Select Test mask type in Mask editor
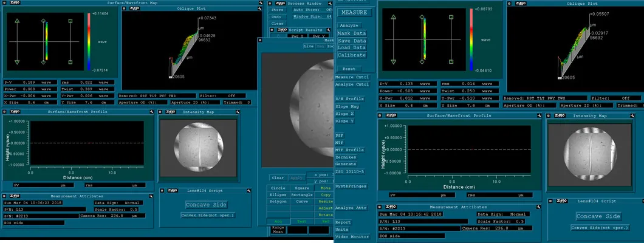Screen dimensions: 644x243 click(303, 221)
